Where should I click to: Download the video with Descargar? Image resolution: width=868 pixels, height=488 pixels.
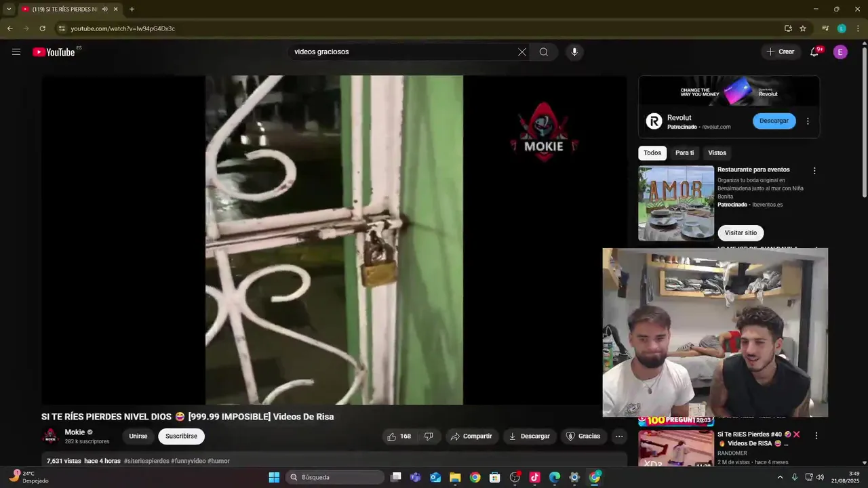pyautogui.click(x=530, y=436)
